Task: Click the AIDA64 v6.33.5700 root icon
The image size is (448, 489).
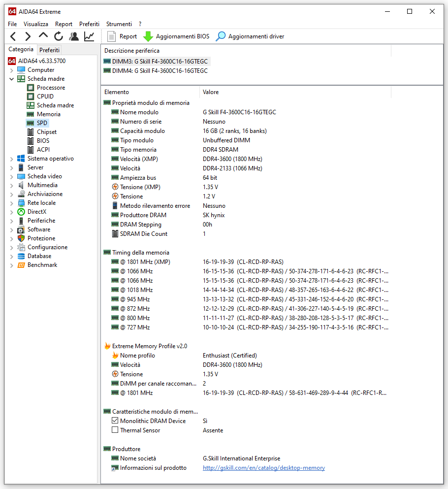Action: click(12, 61)
